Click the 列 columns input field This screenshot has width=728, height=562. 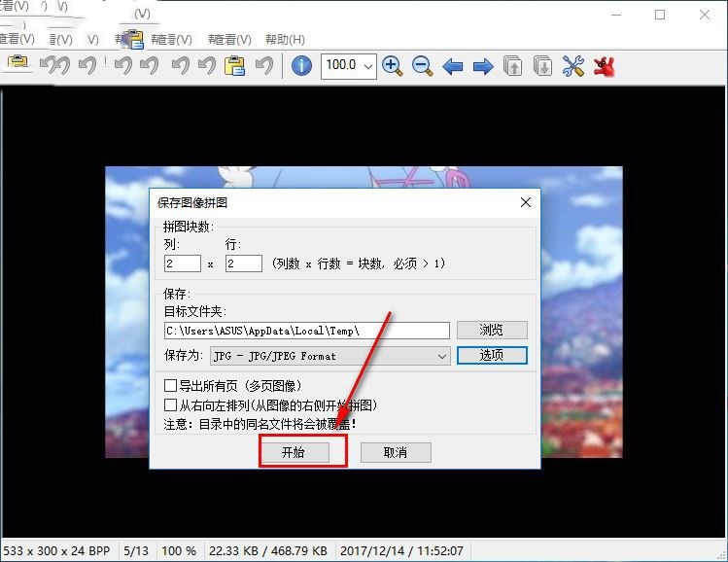coord(183,263)
